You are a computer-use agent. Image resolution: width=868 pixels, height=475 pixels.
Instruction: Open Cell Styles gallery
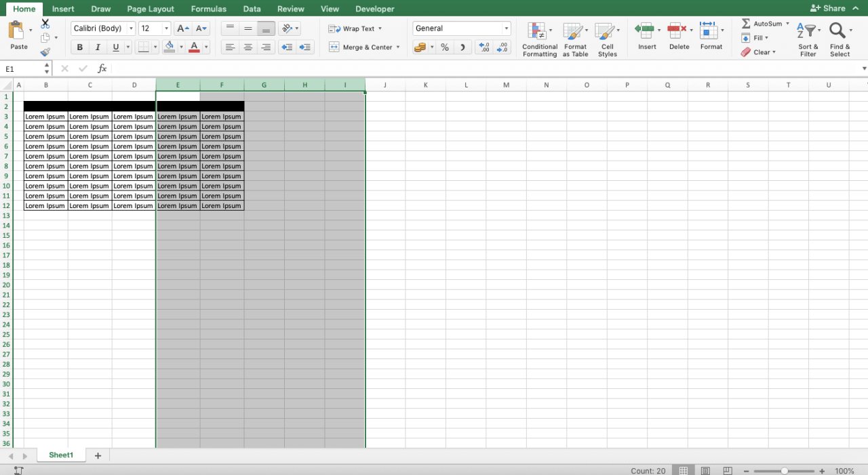(x=607, y=39)
